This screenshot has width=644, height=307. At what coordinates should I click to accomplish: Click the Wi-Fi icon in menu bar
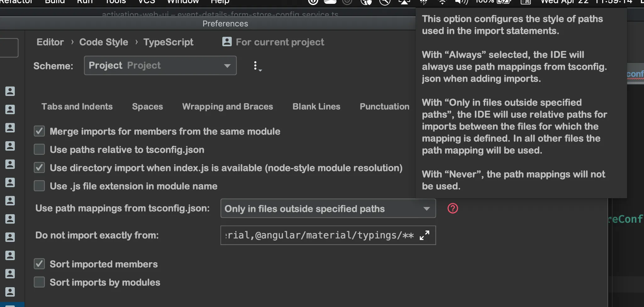pos(442,2)
